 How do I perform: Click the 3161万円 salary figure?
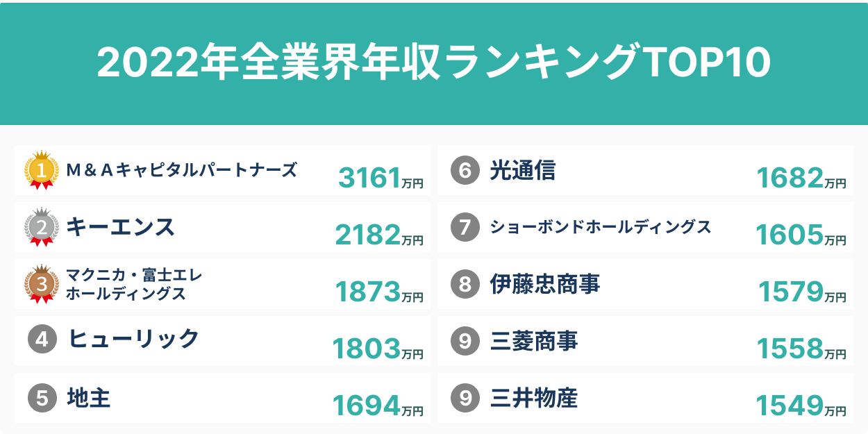point(381,178)
